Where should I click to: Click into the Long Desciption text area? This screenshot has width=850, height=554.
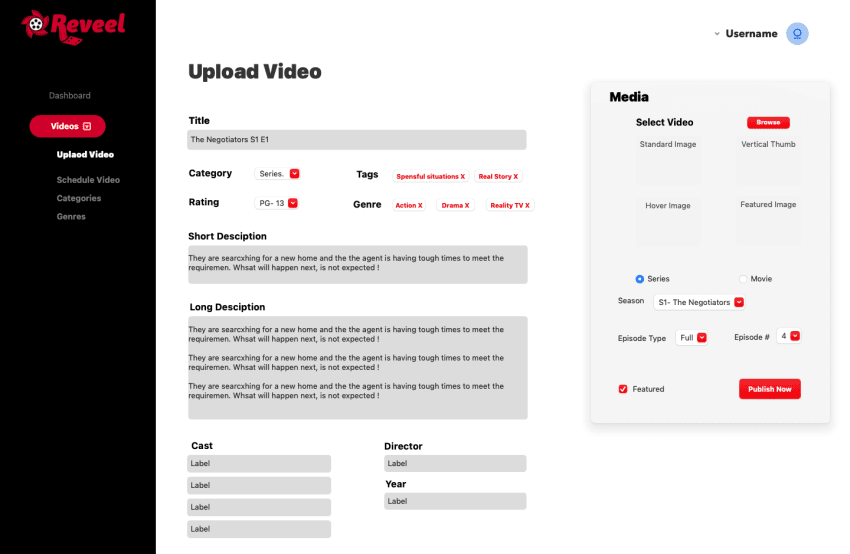pyautogui.click(x=358, y=368)
